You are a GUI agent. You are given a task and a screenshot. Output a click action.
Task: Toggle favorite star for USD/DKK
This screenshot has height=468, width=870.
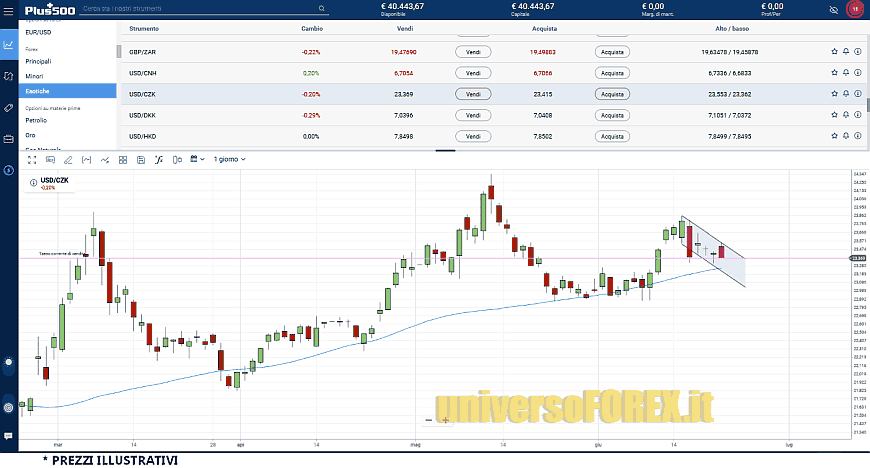point(834,115)
